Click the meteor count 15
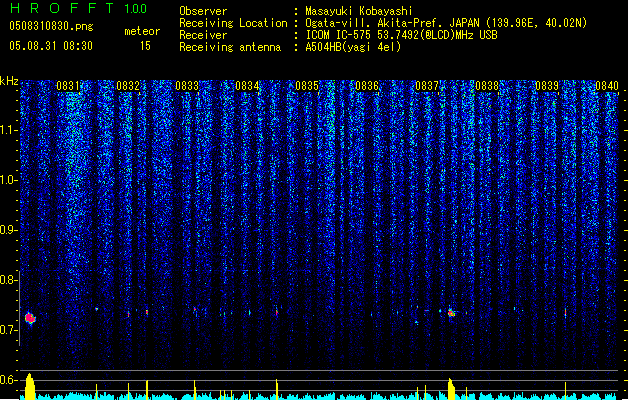The height and width of the screenshot is (400, 629). 145,46
